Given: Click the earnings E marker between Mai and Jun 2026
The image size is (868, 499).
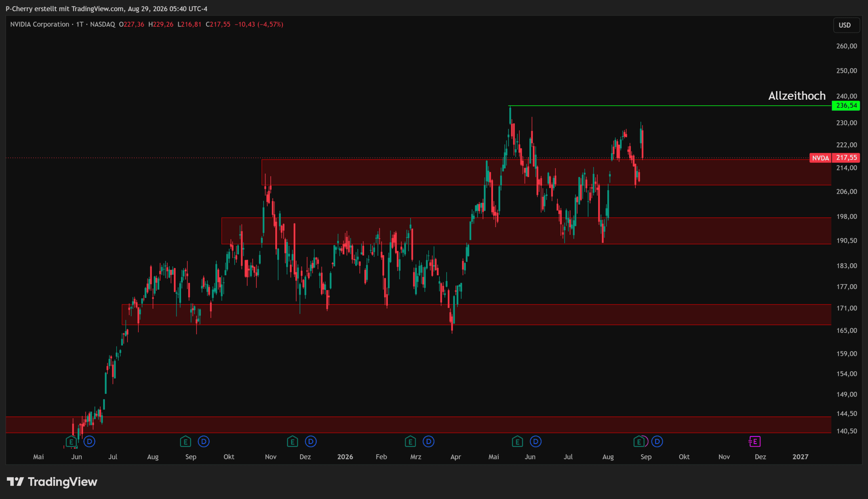Looking at the screenshot, I should (x=517, y=441).
